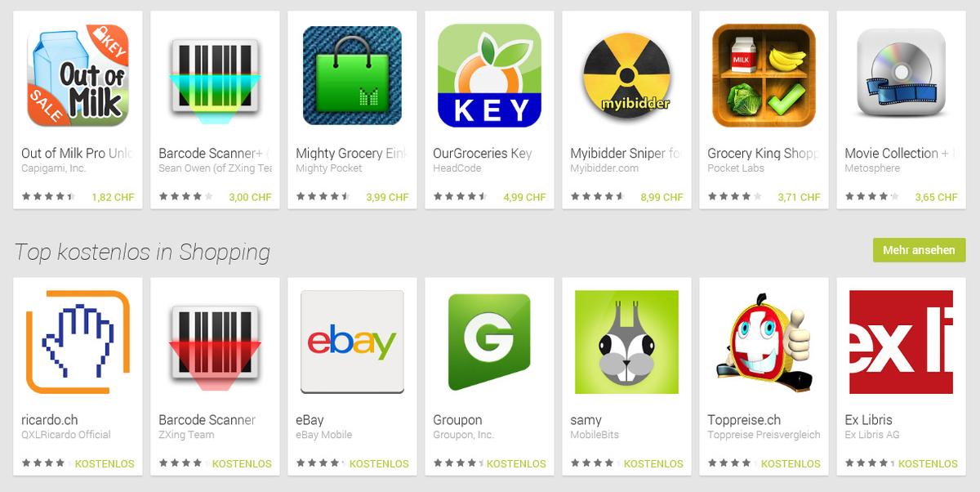Image resolution: width=980 pixels, height=492 pixels.
Task: Select the Grocery King shelf icon
Action: coord(764,76)
